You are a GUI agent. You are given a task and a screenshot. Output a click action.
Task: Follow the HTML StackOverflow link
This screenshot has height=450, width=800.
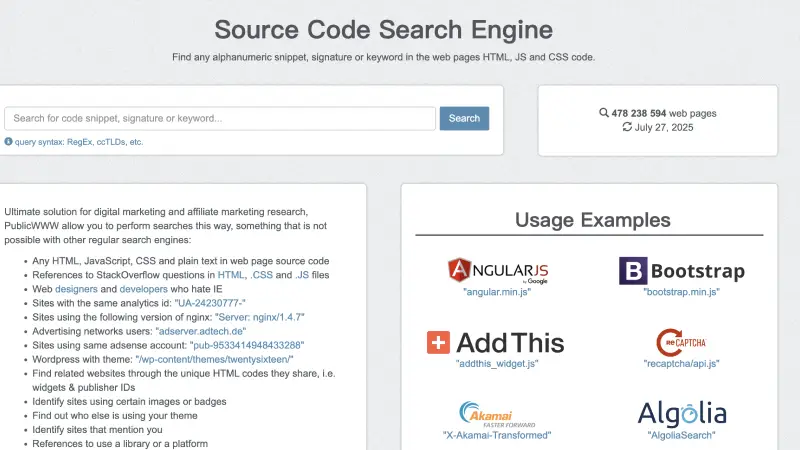coord(231,275)
